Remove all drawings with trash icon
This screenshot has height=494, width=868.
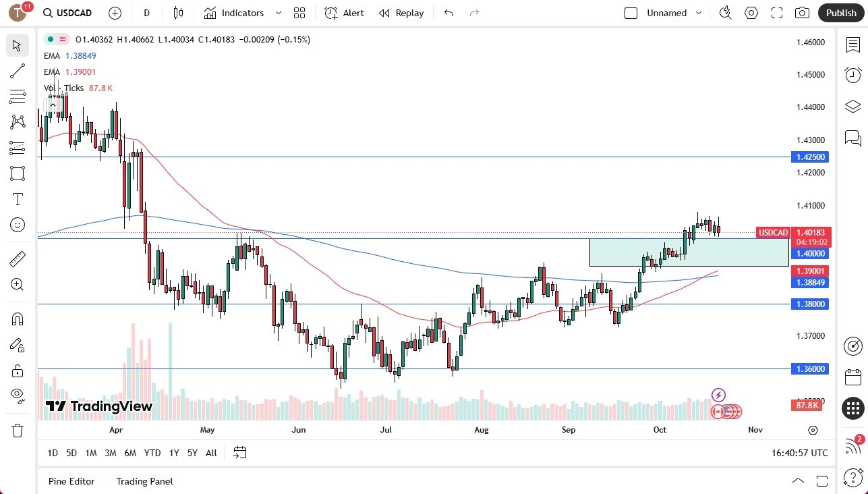17,430
